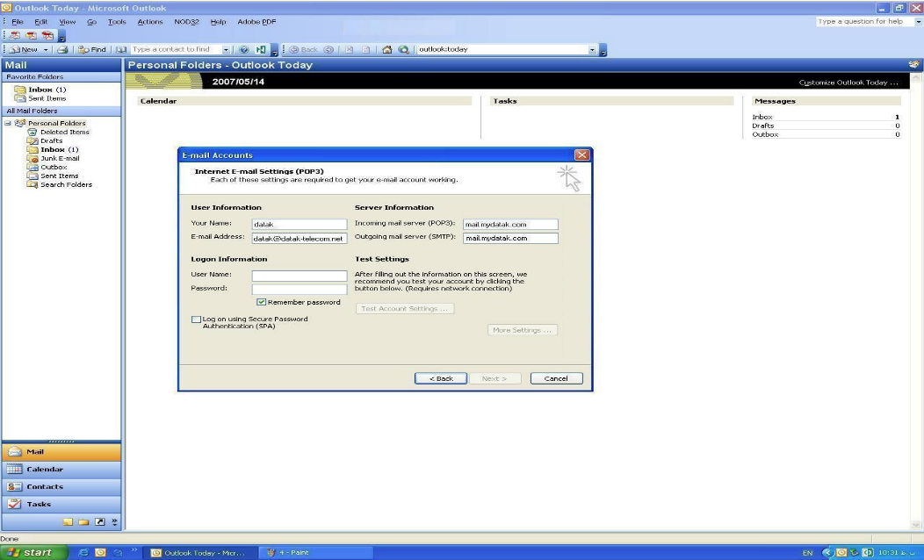Click the Shortcuts icon in navigation pane
The width and height of the screenshot is (924, 560).
pos(99,521)
